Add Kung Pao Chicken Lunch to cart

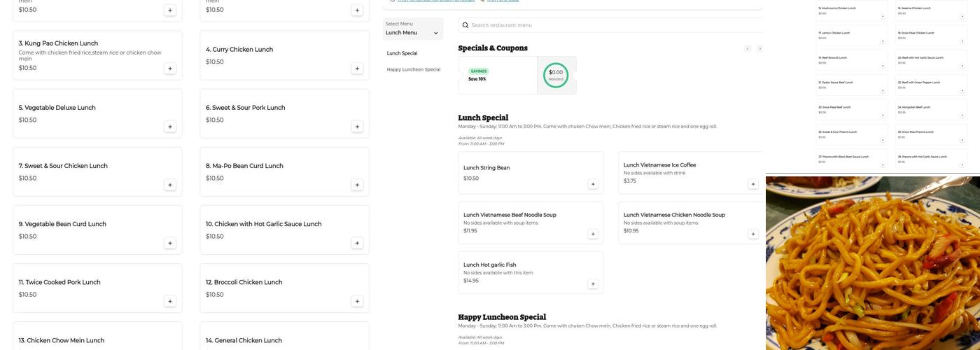(x=170, y=69)
